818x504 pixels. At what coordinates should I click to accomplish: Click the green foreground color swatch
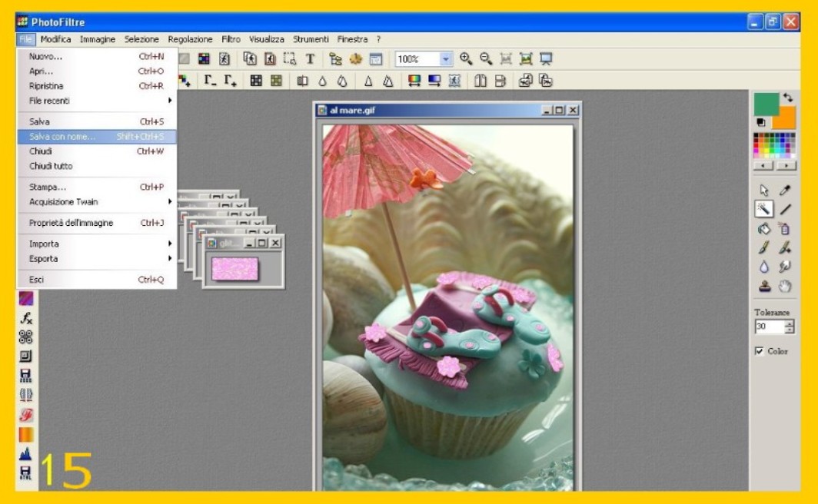[x=766, y=104]
